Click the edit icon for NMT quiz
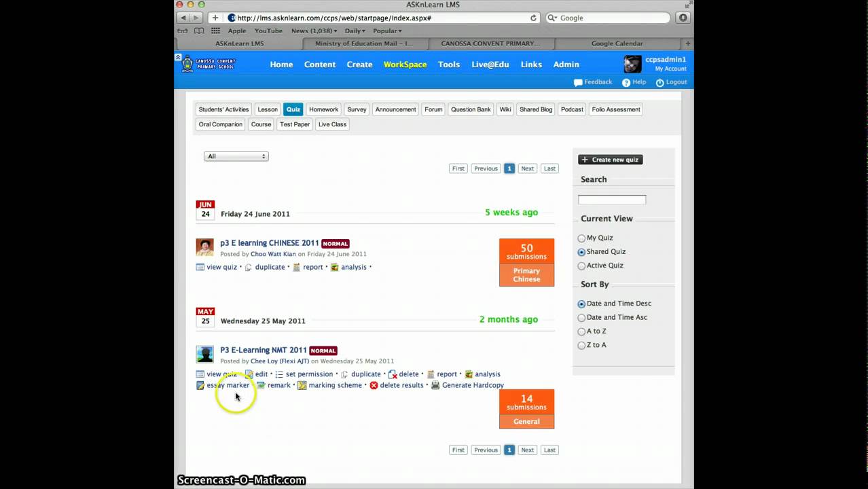The image size is (868, 489). [249, 374]
